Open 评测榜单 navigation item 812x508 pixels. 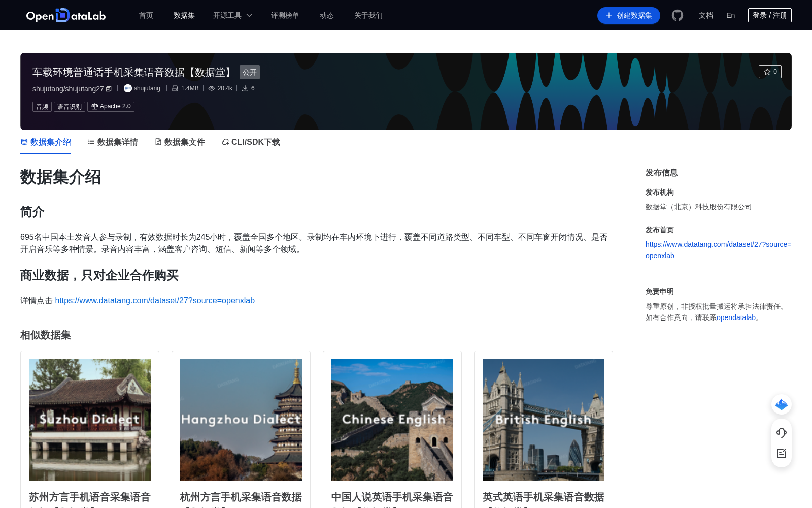click(x=285, y=15)
